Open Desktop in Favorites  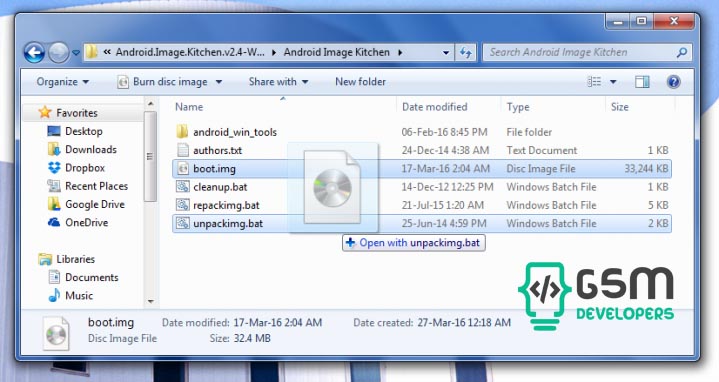pyautogui.click(x=83, y=131)
